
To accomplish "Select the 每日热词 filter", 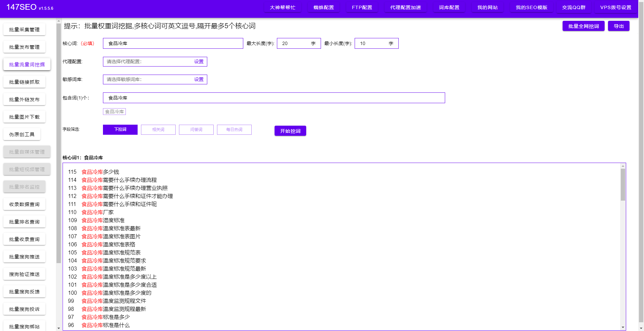I will coord(234,130).
